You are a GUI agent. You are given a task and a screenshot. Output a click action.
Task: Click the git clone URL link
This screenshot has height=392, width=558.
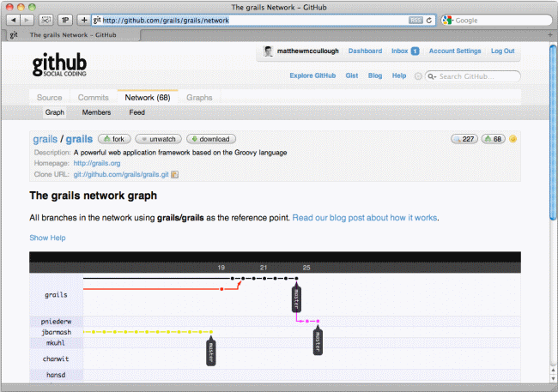[x=121, y=174]
